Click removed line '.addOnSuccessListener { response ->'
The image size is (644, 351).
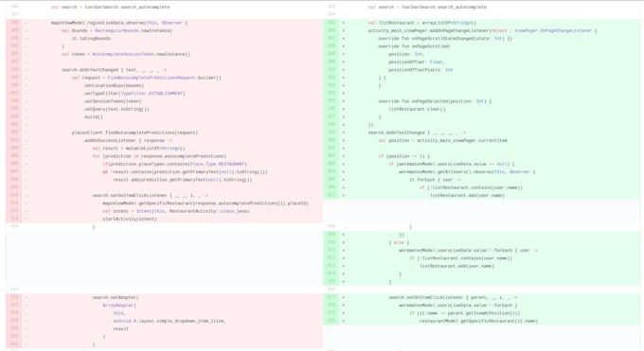point(128,140)
